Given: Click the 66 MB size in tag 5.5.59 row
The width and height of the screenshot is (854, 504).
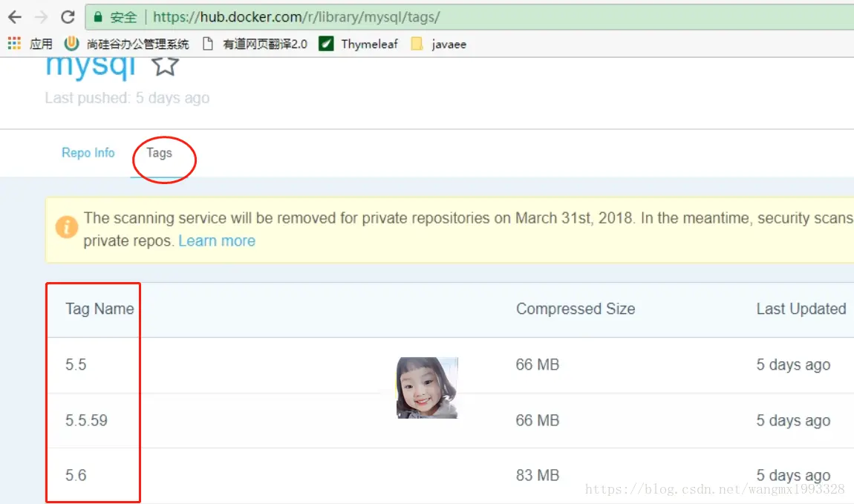Looking at the screenshot, I should tap(538, 420).
